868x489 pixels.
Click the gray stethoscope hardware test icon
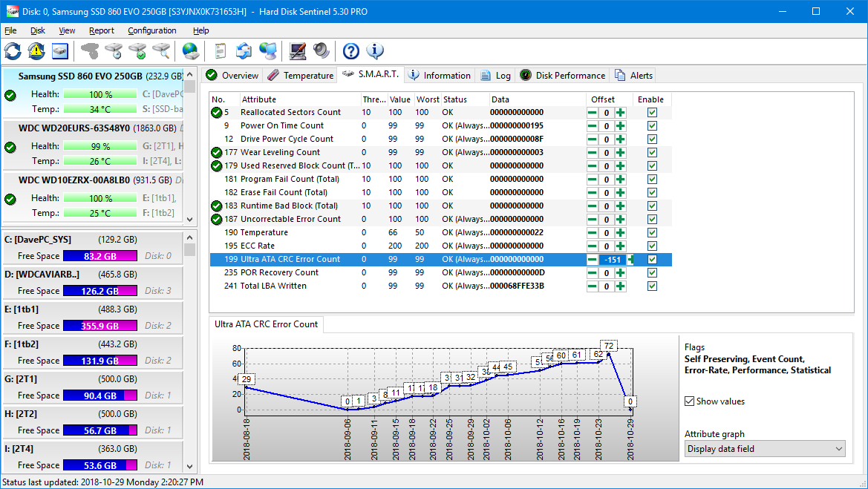tap(90, 51)
